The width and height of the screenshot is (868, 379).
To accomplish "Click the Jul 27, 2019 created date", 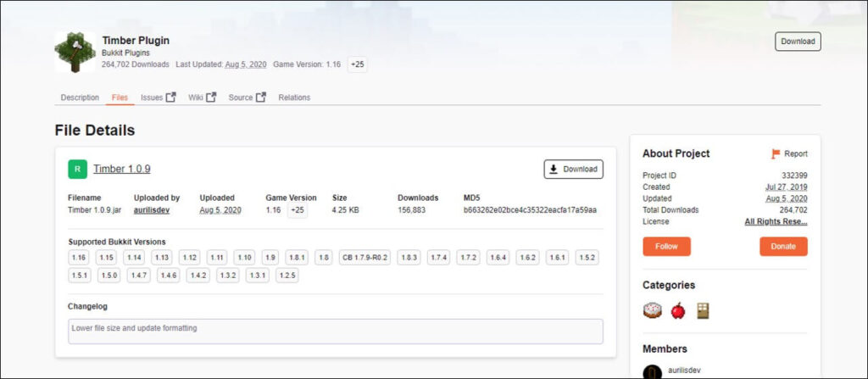I will click(x=786, y=187).
